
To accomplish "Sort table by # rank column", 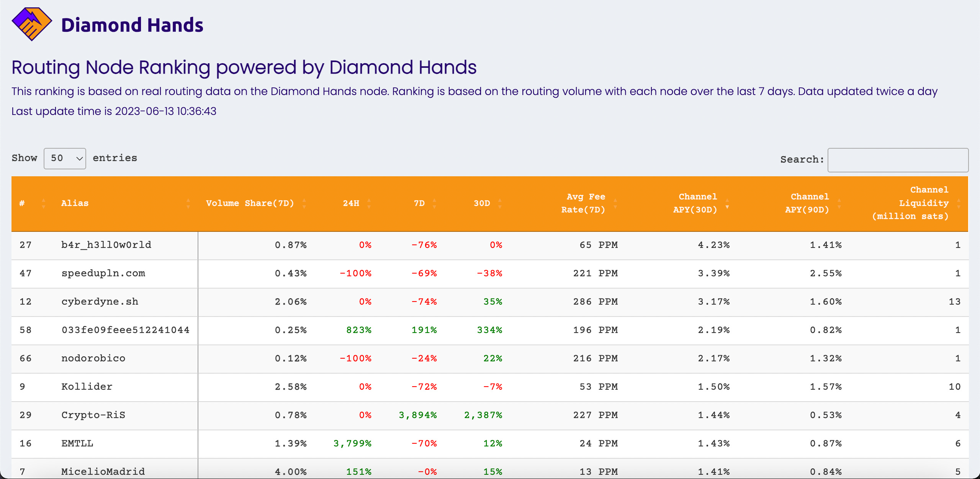I will click(32, 203).
